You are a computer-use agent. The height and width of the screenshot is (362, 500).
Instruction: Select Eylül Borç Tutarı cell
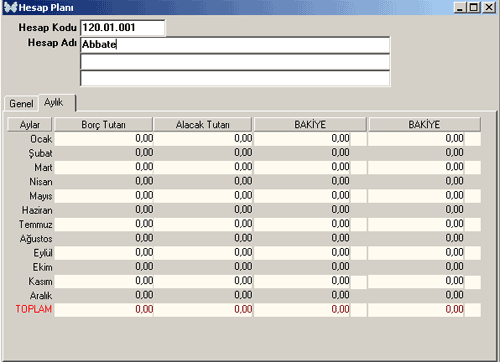(x=104, y=253)
